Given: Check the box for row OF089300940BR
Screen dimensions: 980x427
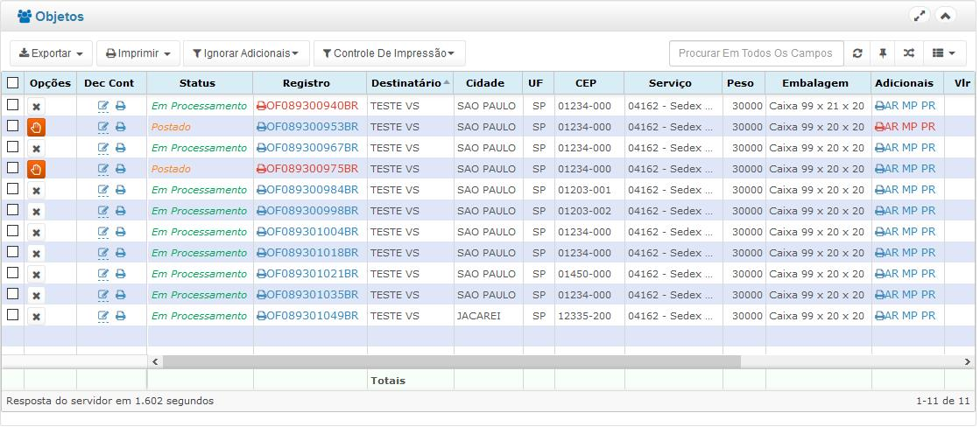Looking at the screenshot, I should tap(12, 105).
